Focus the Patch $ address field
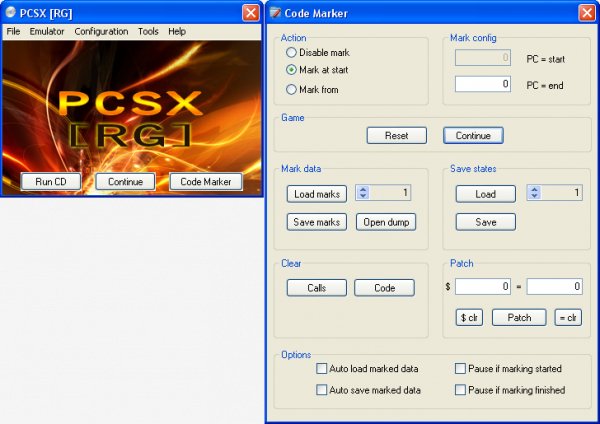600x424 pixels. click(x=483, y=286)
